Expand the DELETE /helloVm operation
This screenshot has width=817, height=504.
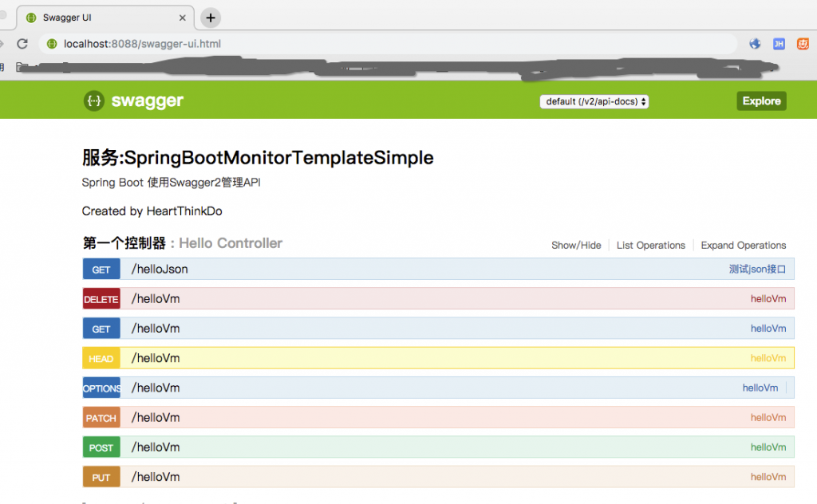[438, 299]
